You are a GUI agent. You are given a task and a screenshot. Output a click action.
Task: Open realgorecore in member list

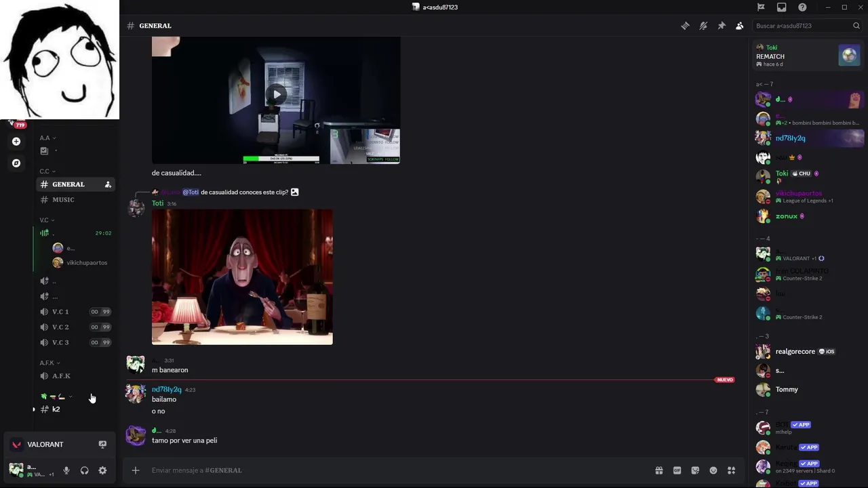click(x=808, y=351)
